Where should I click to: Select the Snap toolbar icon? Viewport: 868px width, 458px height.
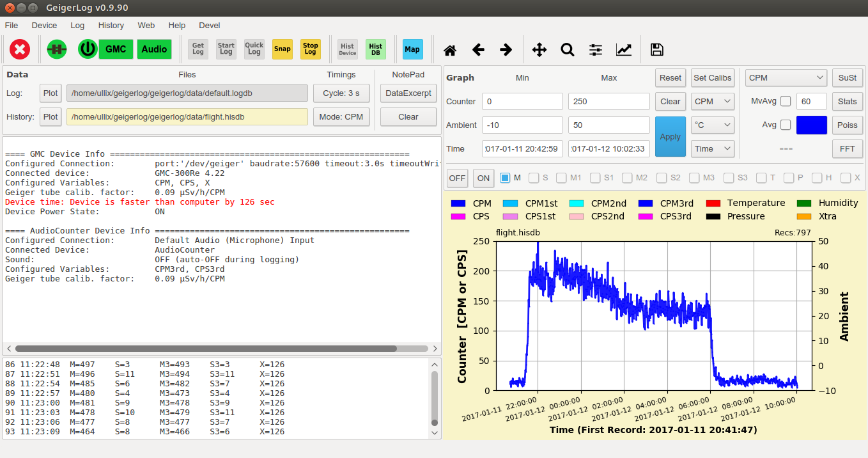(x=282, y=49)
